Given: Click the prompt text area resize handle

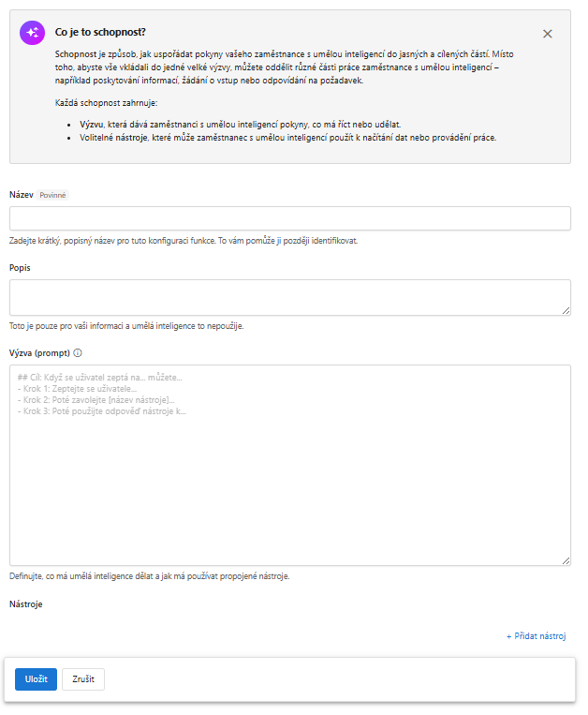Looking at the screenshot, I should pyautogui.click(x=566, y=560).
